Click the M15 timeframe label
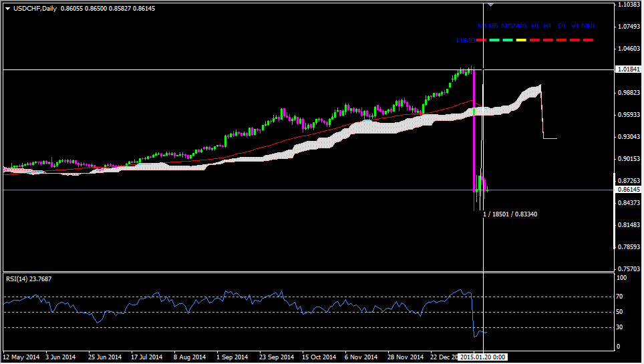 click(507, 26)
